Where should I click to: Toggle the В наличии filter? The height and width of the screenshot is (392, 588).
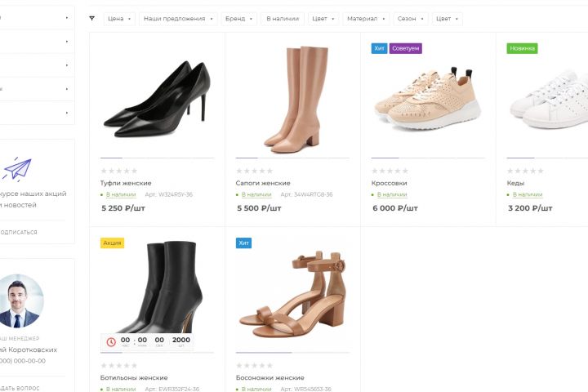[283, 18]
